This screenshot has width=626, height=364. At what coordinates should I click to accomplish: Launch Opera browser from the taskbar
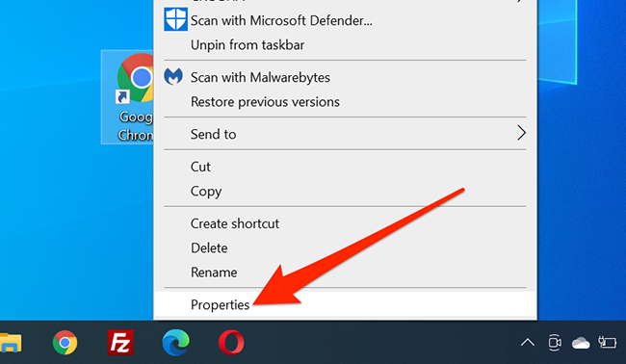pos(231,343)
